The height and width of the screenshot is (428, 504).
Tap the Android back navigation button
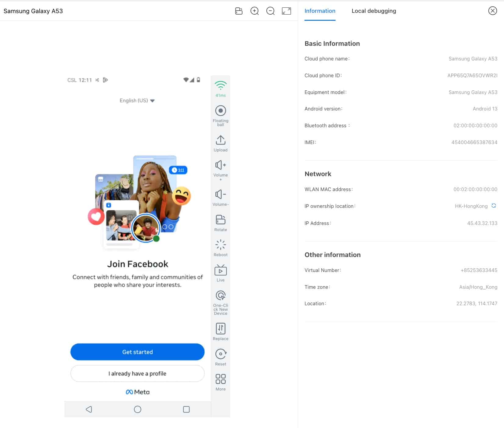click(89, 409)
